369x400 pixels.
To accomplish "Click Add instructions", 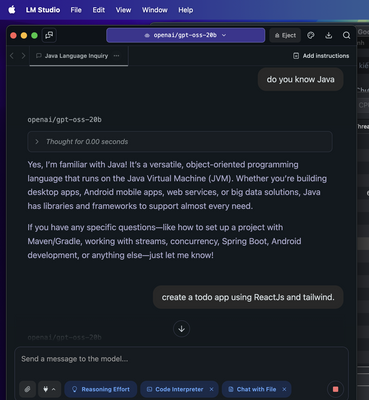I will [321, 56].
